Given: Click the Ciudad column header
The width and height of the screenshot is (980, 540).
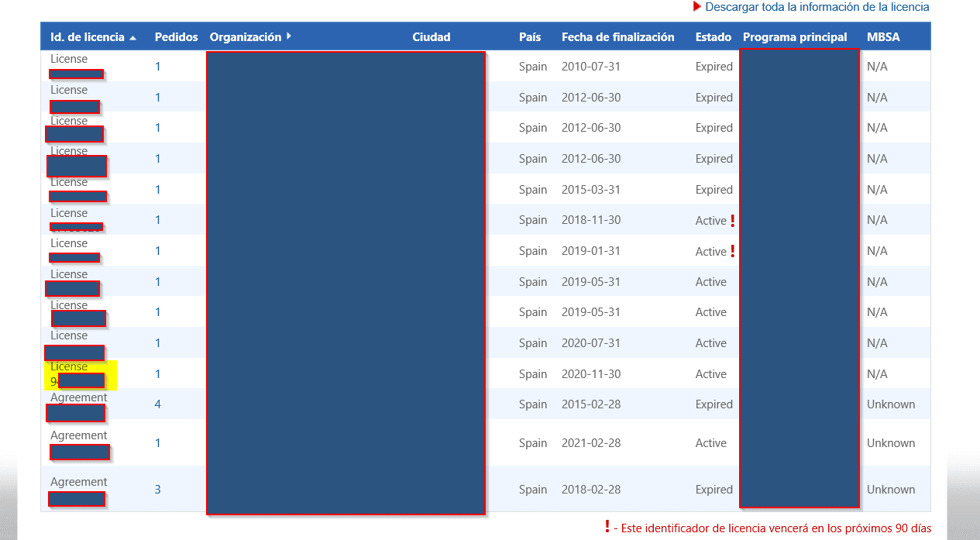Looking at the screenshot, I should [431, 37].
